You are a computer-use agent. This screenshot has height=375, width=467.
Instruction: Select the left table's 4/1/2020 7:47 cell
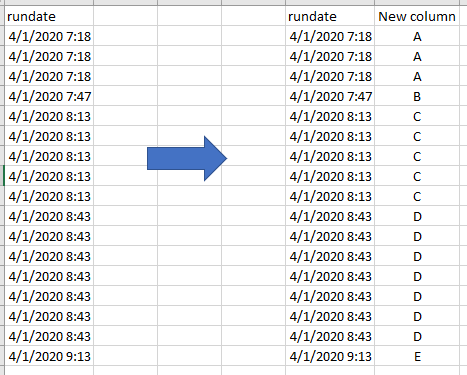[49, 96]
